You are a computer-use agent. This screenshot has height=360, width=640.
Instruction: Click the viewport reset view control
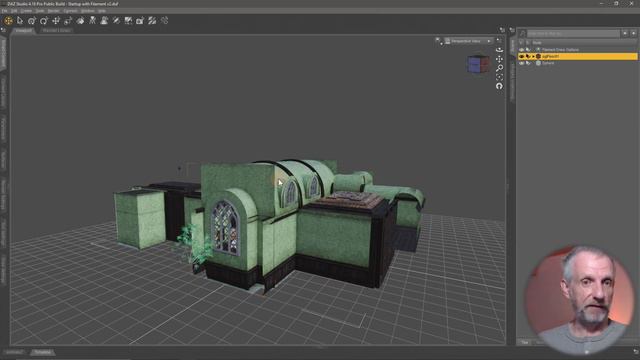[499, 86]
